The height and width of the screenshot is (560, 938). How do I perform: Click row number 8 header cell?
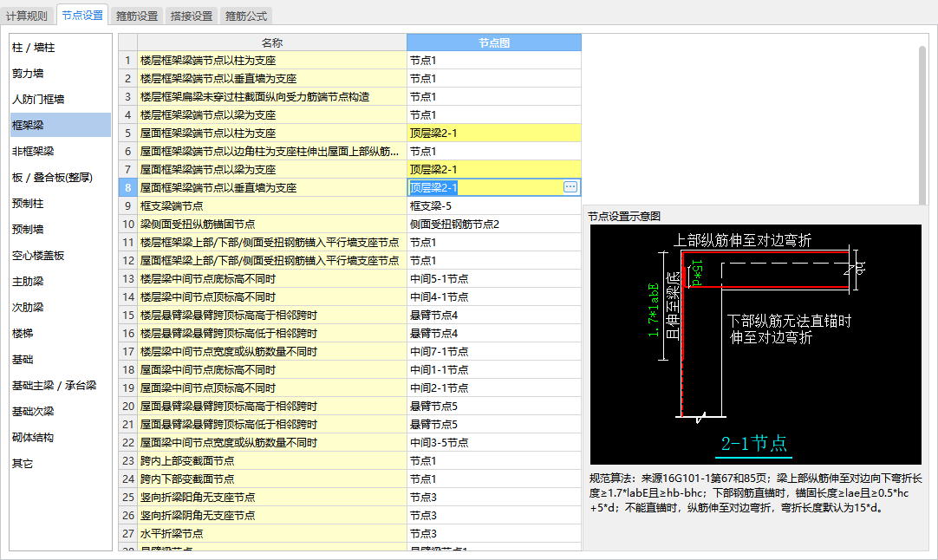(x=128, y=187)
